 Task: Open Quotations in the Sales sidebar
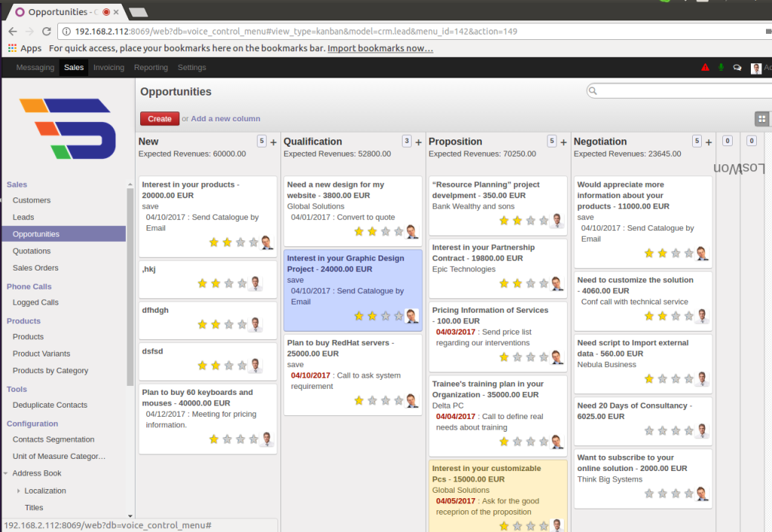click(x=32, y=251)
